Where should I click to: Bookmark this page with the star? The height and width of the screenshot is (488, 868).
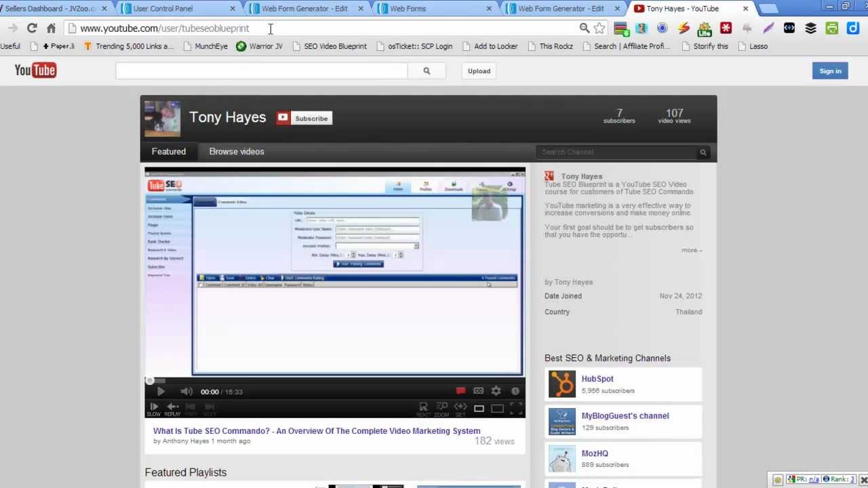599,28
